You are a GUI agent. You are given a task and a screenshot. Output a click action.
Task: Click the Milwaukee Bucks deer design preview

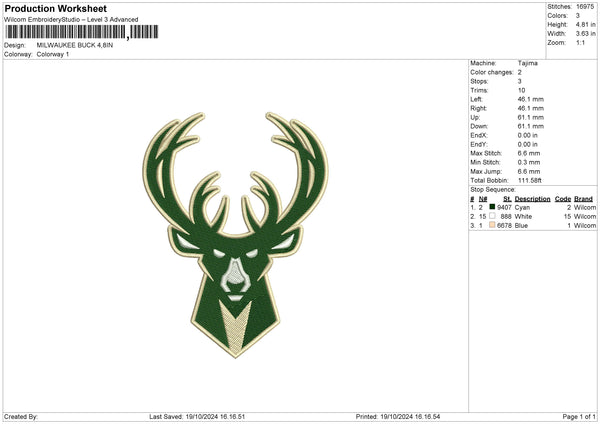[235, 235]
